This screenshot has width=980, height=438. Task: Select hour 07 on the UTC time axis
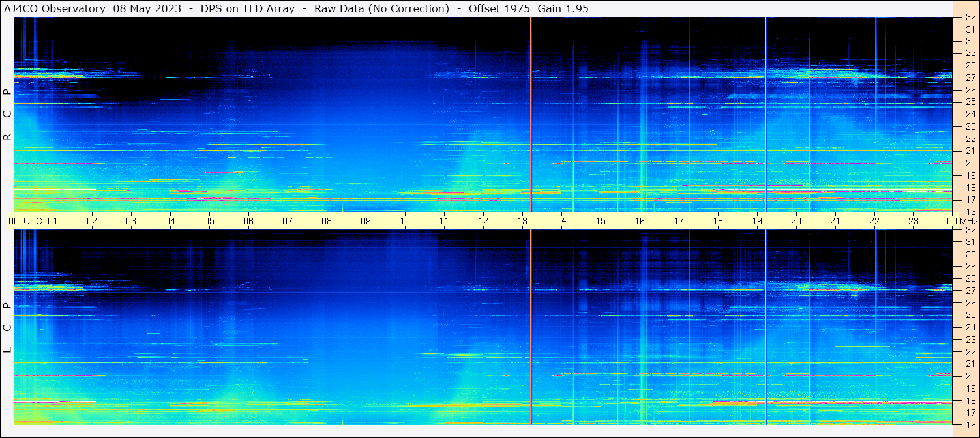288,221
